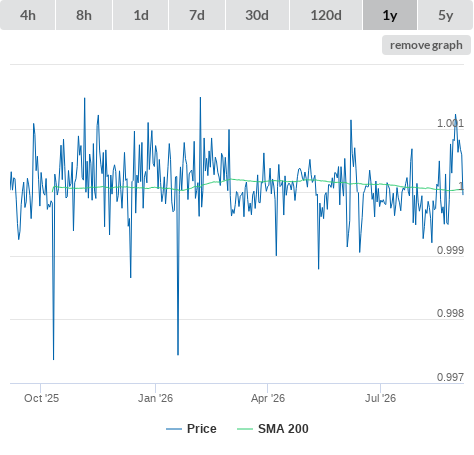Click the 0.998 y-axis label
This screenshot has height=455, width=474.
(x=450, y=313)
